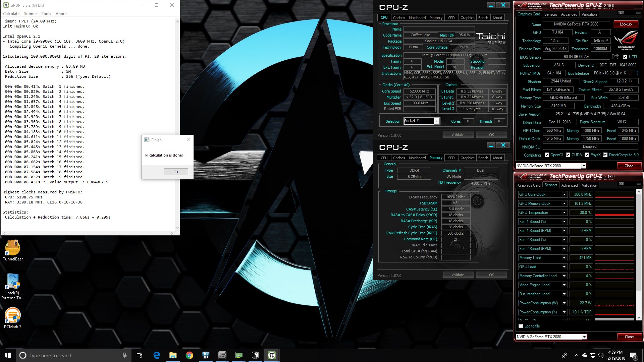Click GPUPI horizontal scrollbar
Screen dimensions: 644x362
(88, 233)
